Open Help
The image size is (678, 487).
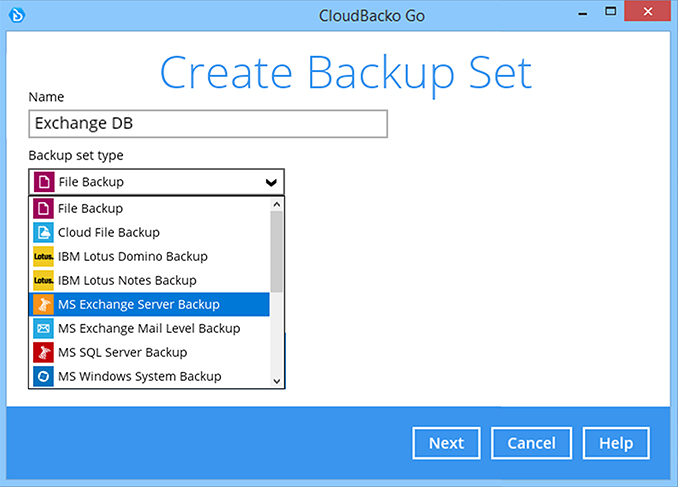coord(616,443)
